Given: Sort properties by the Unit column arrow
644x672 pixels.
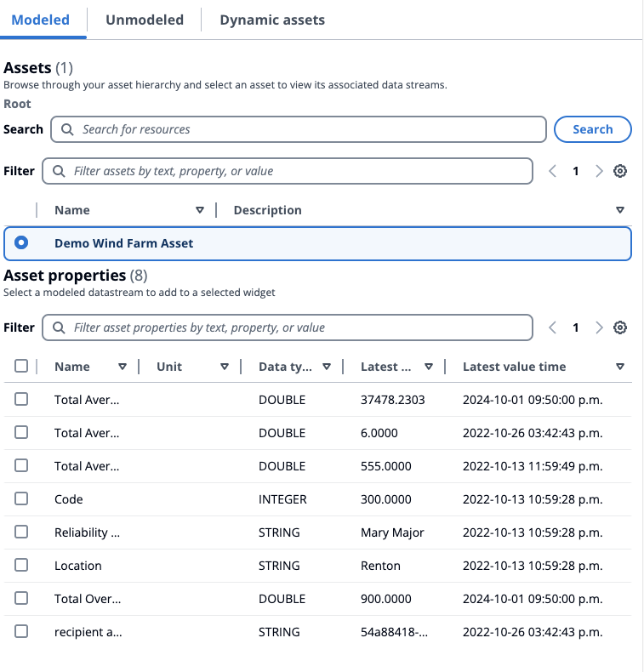Looking at the screenshot, I should click(x=225, y=367).
